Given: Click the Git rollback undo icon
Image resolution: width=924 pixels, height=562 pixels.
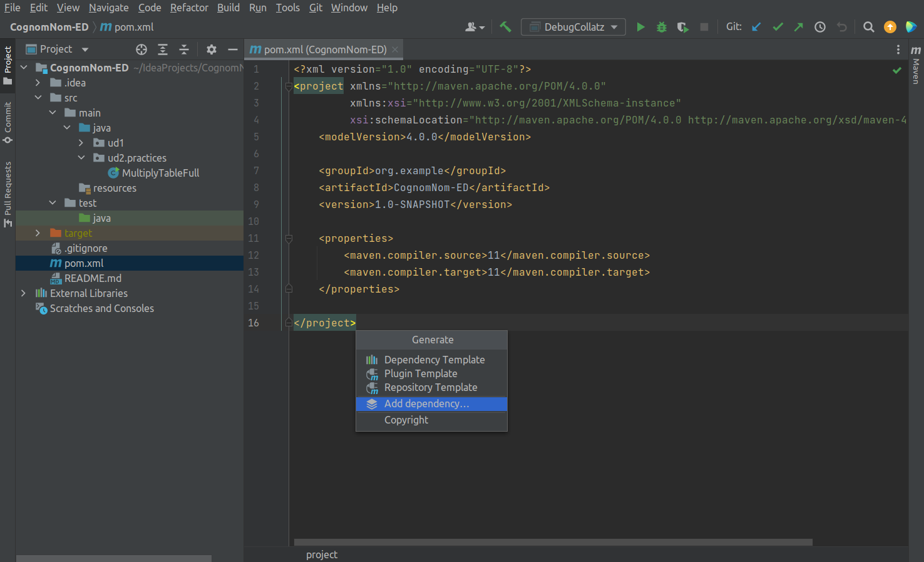Looking at the screenshot, I should click(x=842, y=27).
